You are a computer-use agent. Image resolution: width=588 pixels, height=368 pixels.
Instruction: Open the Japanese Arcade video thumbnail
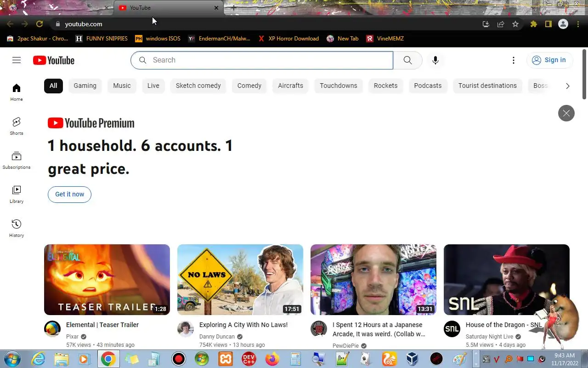click(373, 280)
